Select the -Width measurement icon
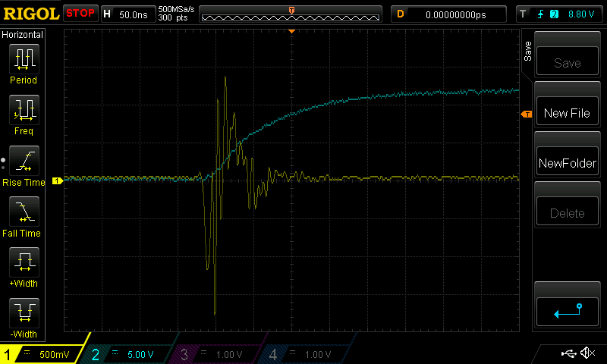The width and height of the screenshot is (607, 364). coord(24,313)
